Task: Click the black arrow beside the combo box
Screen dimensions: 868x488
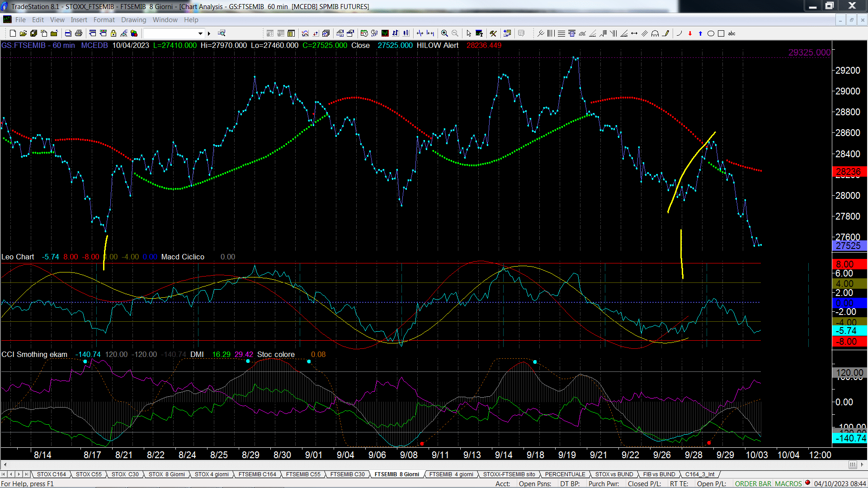Action: click(209, 33)
